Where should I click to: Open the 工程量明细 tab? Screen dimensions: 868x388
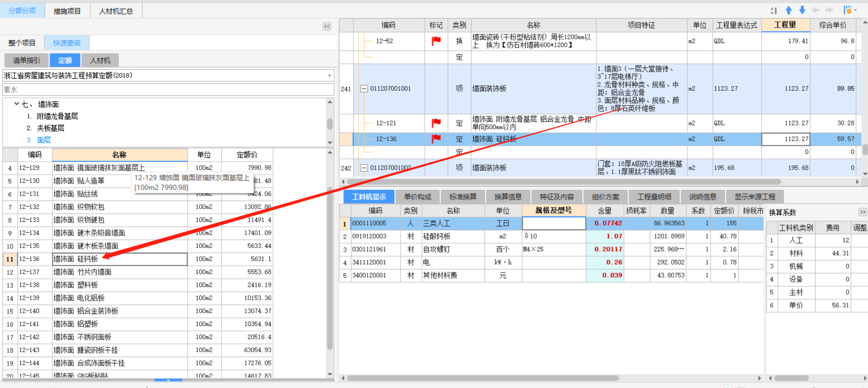point(654,196)
